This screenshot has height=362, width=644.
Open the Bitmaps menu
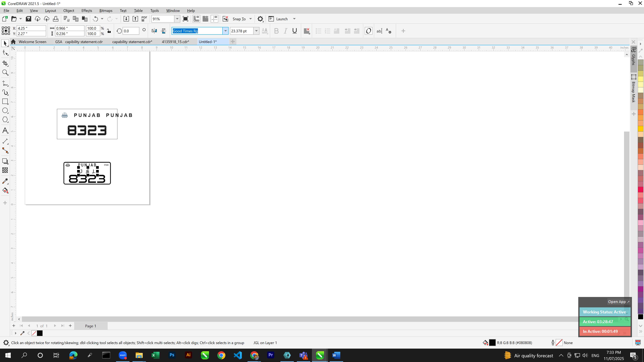point(106,11)
